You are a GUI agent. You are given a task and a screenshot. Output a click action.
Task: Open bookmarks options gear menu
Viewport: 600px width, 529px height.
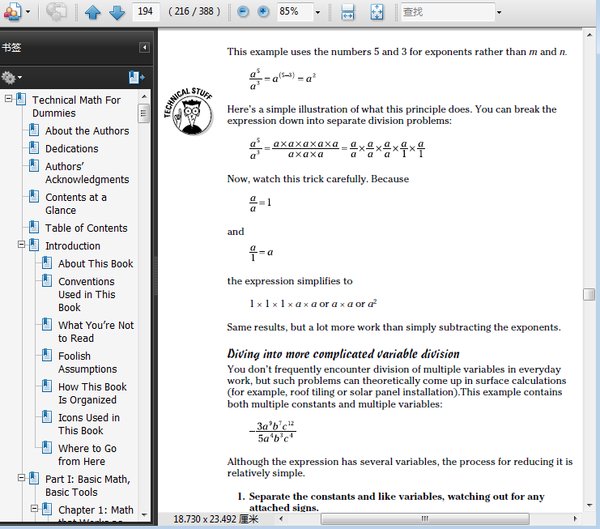pyautogui.click(x=11, y=78)
